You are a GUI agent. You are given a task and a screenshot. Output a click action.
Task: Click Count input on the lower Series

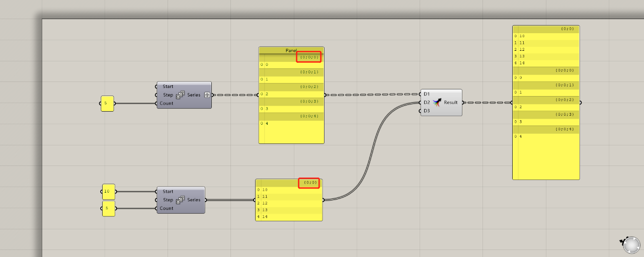166,208
